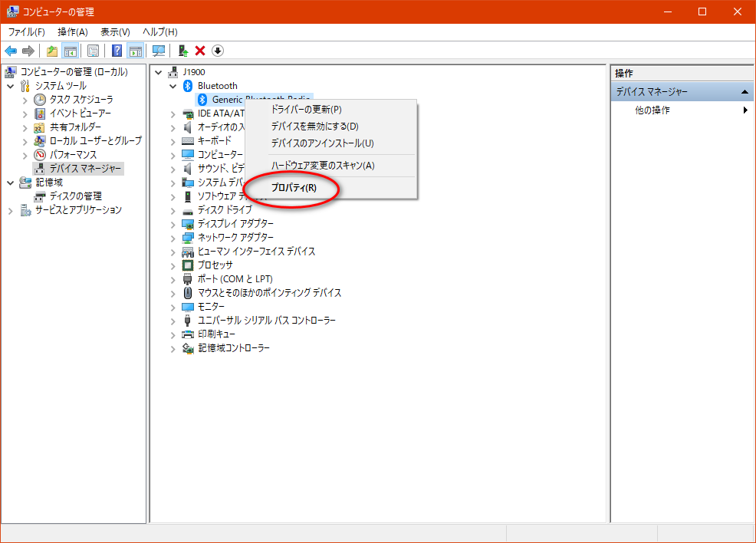Click the properties sheet toolbar icon

coord(93,51)
